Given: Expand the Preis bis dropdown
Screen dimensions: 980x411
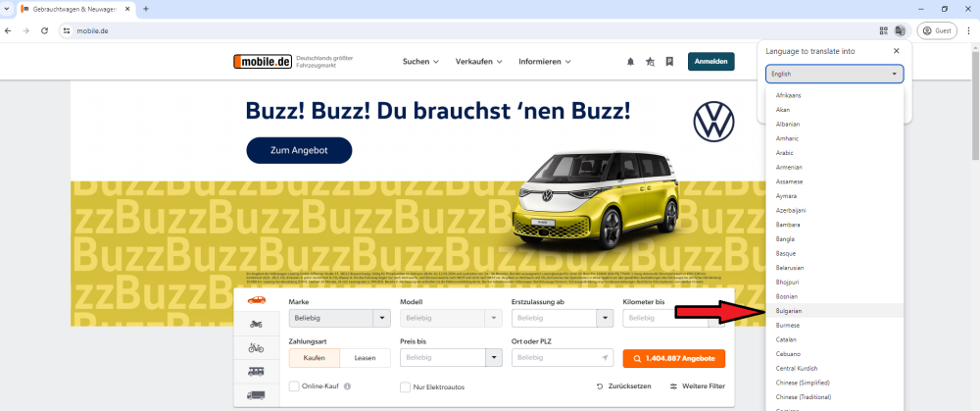Looking at the screenshot, I should click(x=451, y=358).
